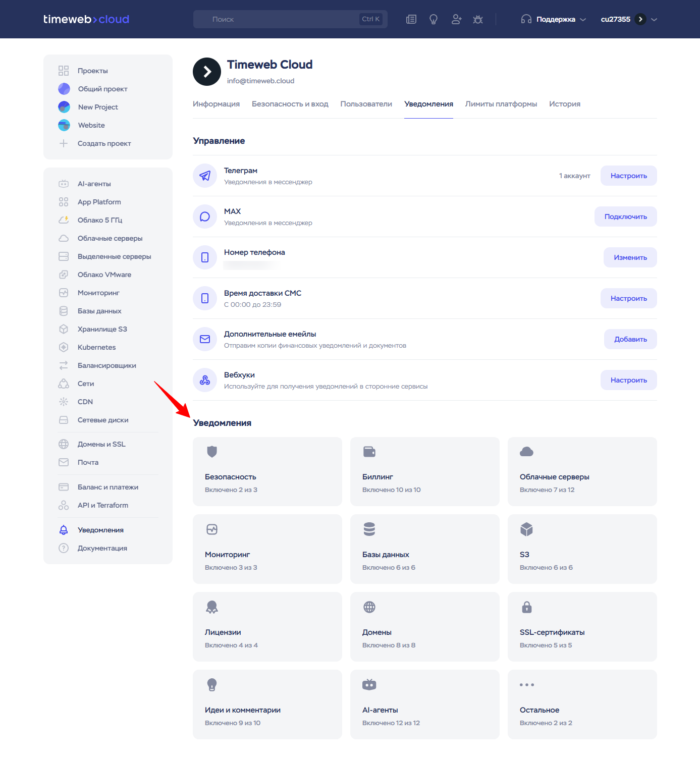Open the SSL-сертификаты notifications card
700x760 pixels.
[x=582, y=627]
